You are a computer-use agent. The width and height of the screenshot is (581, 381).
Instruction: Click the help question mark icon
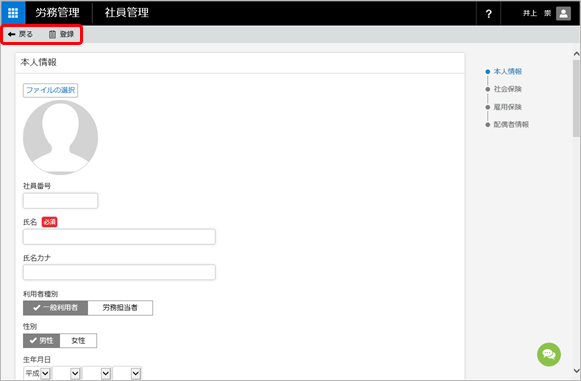488,14
